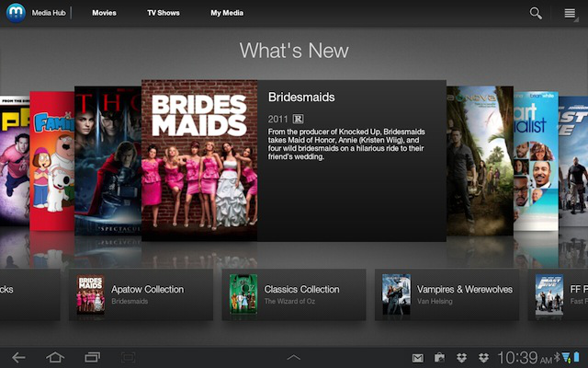Image resolution: width=588 pixels, height=368 pixels.
Task: Tap the Bridesmaids thumbnail in the Apatow Collection
Action: tap(90, 294)
